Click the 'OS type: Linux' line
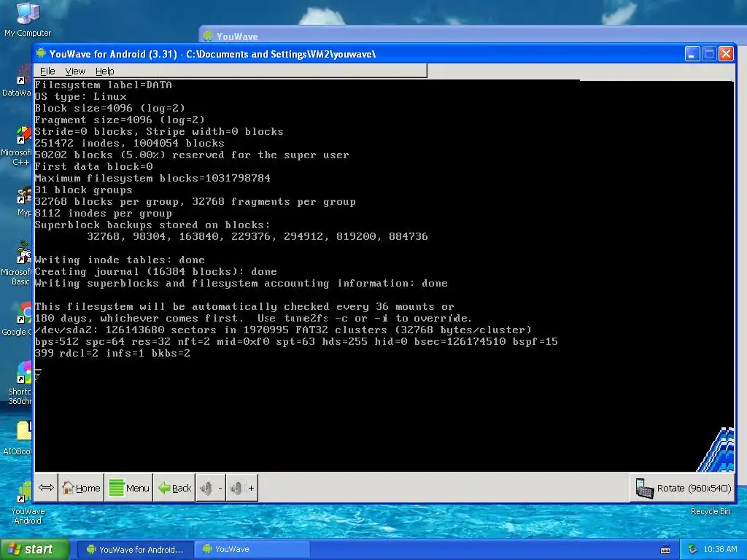Screen dimensions: 747x560 [80, 97]
